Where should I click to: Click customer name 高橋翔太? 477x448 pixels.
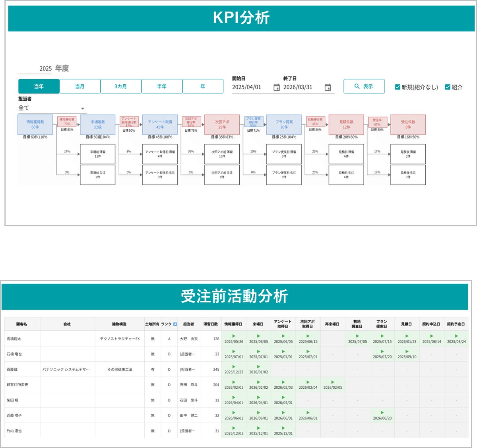point(14,339)
